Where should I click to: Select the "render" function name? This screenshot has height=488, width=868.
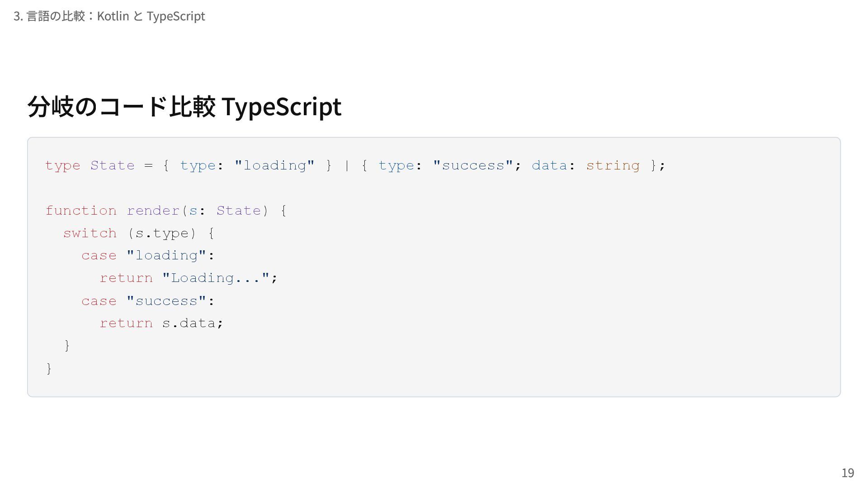[153, 211]
